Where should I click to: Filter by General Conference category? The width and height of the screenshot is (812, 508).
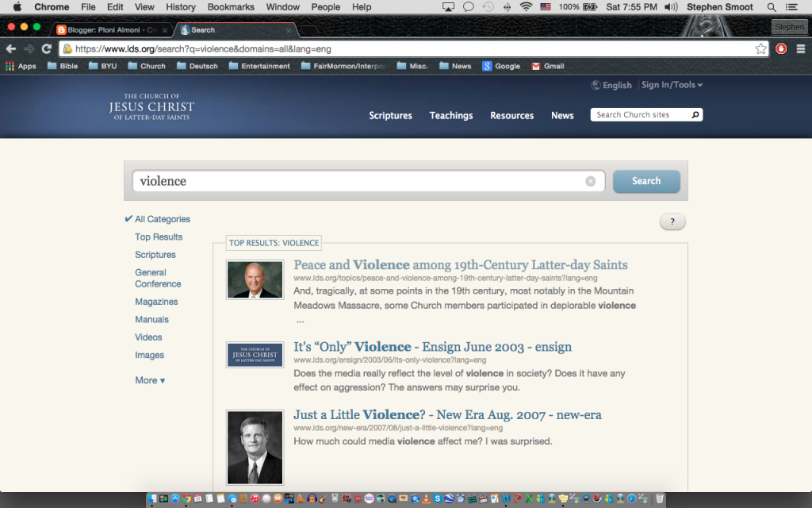[158, 278]
